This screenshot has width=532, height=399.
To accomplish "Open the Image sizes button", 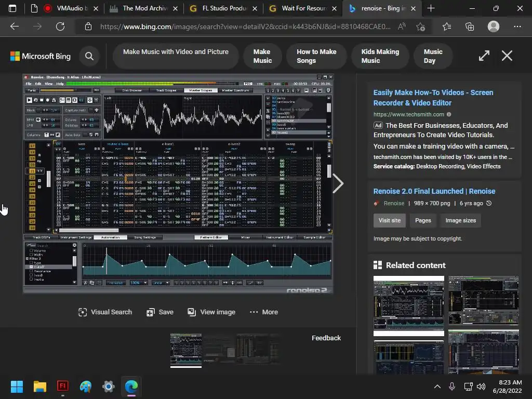I will point(460,220).
